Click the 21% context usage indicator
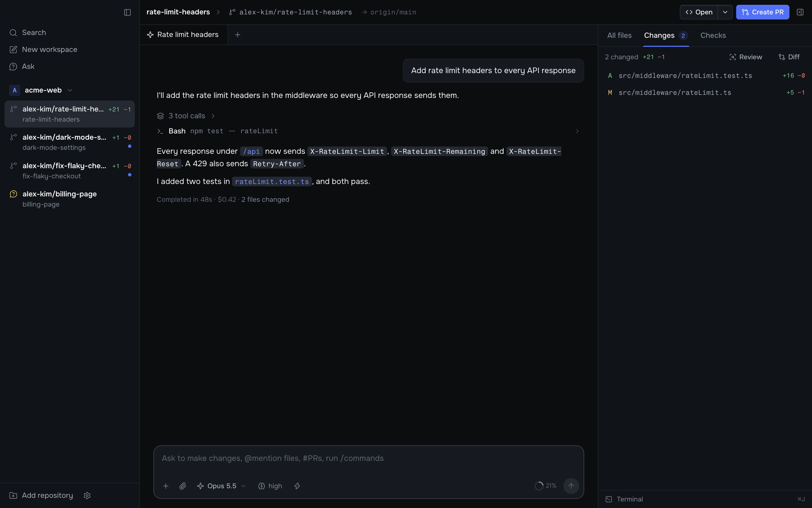This screenshot has height=508, width=812. 545,486
